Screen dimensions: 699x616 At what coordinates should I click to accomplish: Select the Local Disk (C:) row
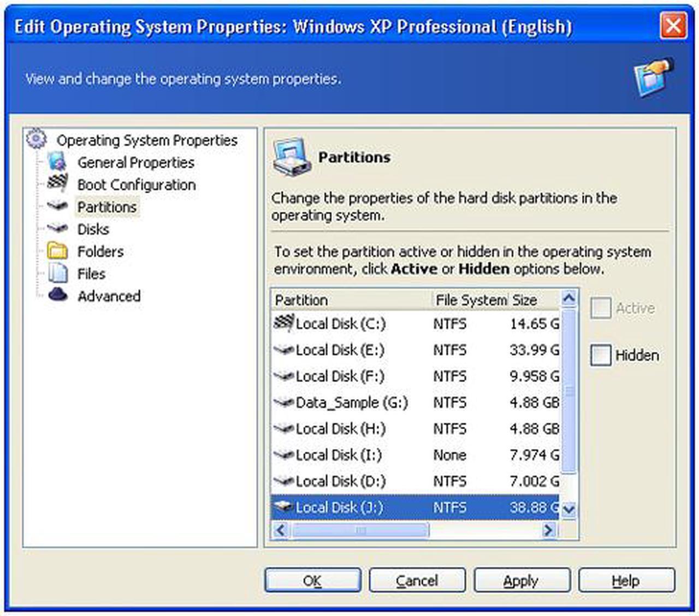tap(416, 324)
